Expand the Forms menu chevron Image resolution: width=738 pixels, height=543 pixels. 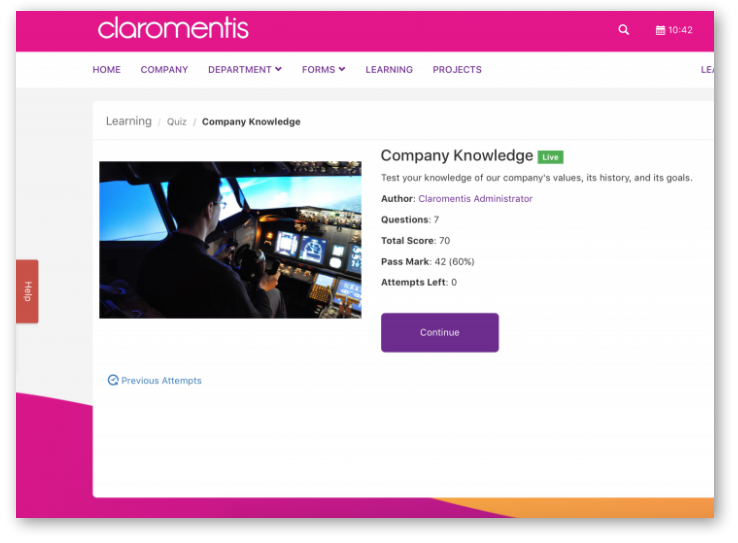[x=342, y=69]
